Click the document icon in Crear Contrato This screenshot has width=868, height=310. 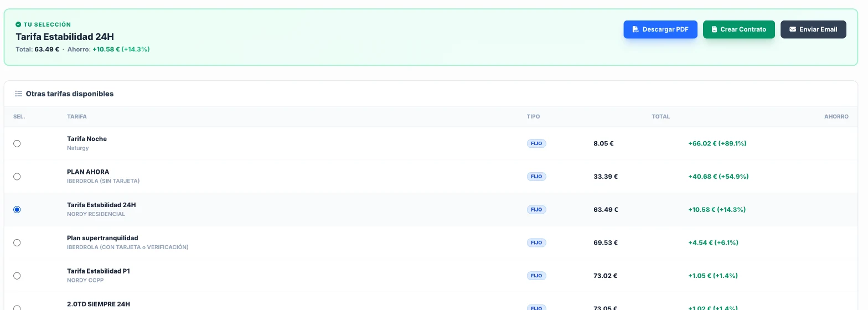coord(714,29)
